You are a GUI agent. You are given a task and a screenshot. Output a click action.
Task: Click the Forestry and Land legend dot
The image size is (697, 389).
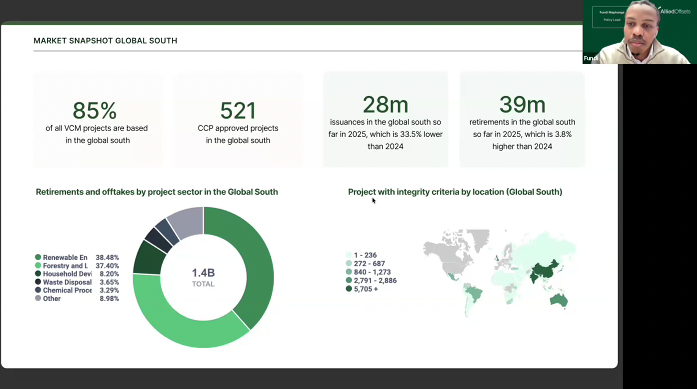click(x=38, y=265)
